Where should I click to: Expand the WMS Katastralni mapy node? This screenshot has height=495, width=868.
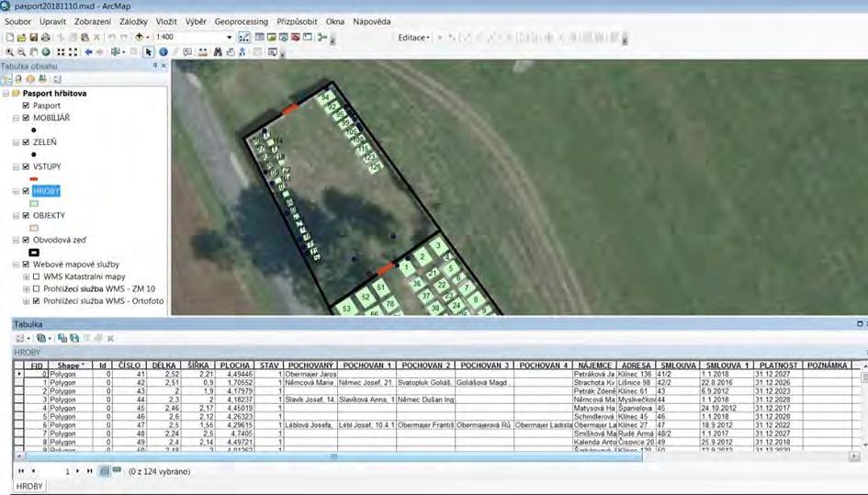[x=26, y=276]
